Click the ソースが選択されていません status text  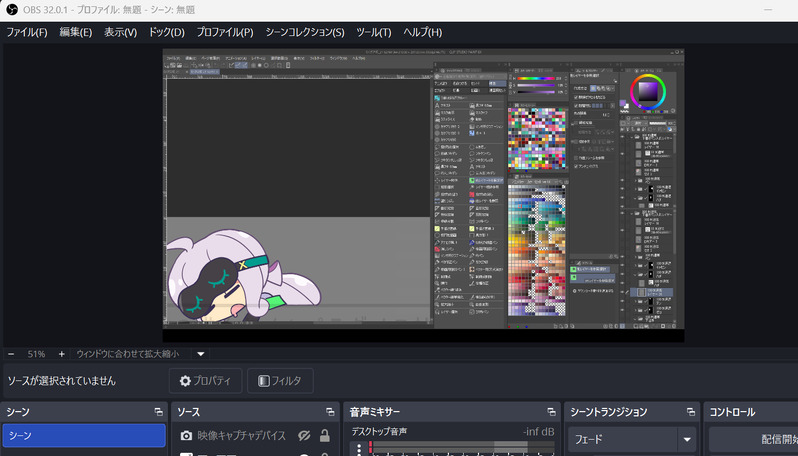point(62,381)
